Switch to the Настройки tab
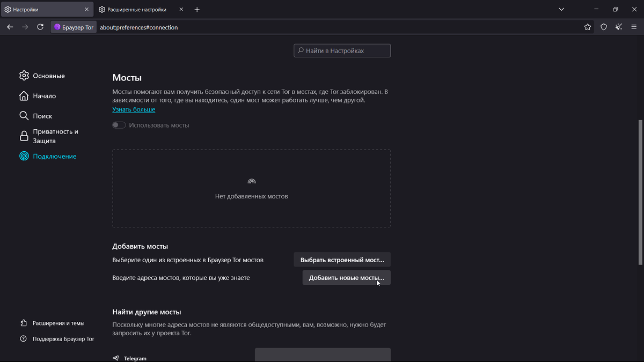 tap(47, 10)
